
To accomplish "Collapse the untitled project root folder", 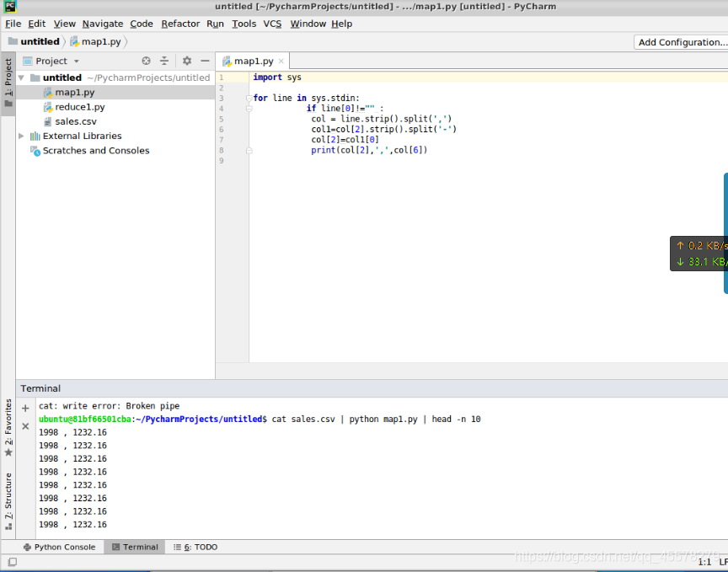I will pyautogui.click(x=21, y=78).
